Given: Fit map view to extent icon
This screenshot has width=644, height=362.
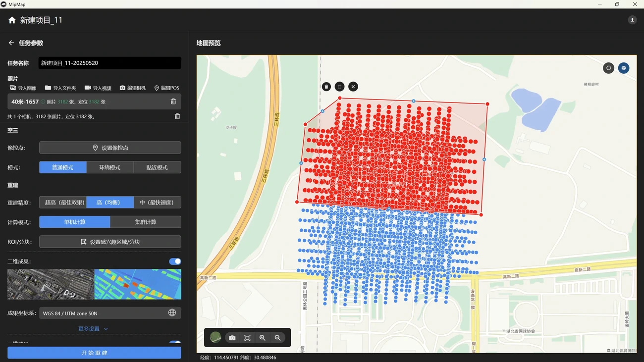Looking at the screenshot, I should coord(247,338).
